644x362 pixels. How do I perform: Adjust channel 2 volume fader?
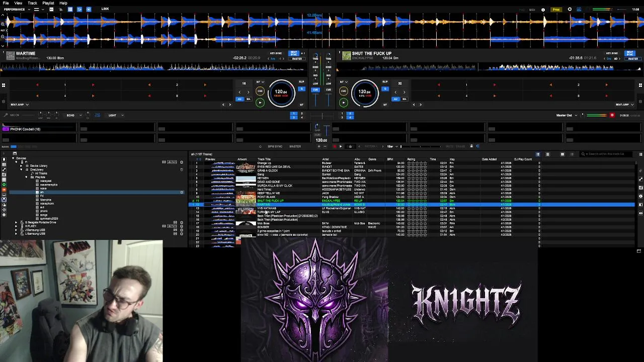328,100
